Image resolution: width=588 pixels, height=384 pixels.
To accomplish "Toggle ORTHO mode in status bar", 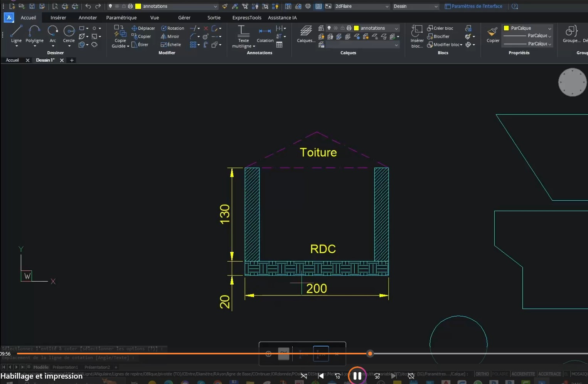I will [482, 374].
